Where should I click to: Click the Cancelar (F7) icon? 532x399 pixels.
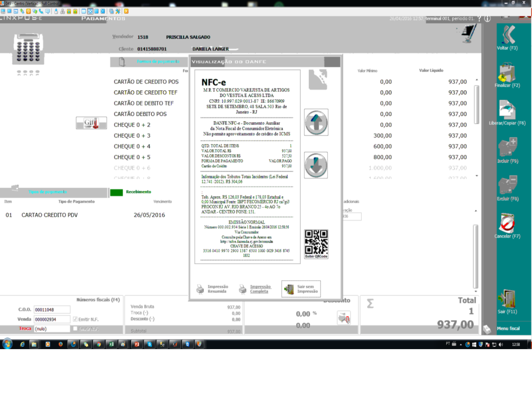coord(507,223)
